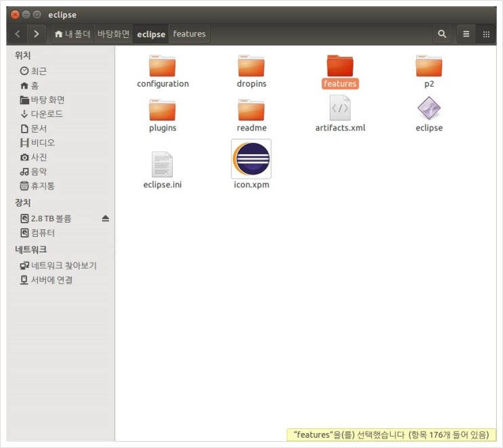
Task: Go back with the left arrow button
Action: 18,34
